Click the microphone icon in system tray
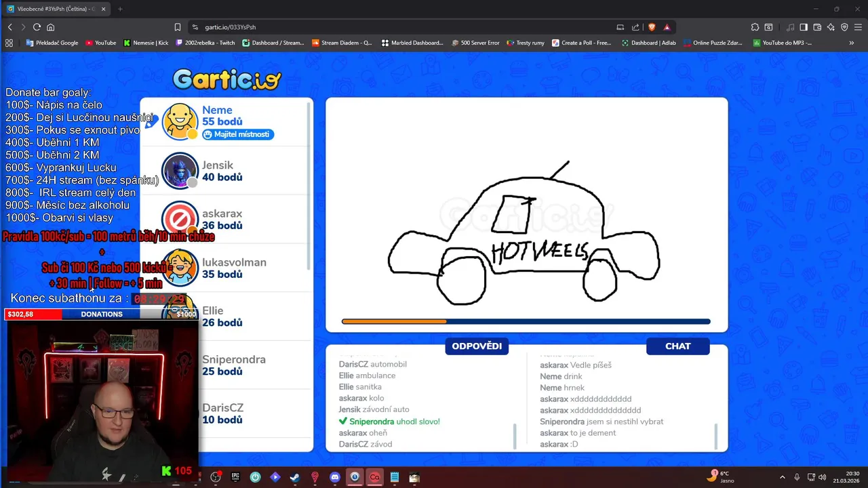 tap(797, 477)
